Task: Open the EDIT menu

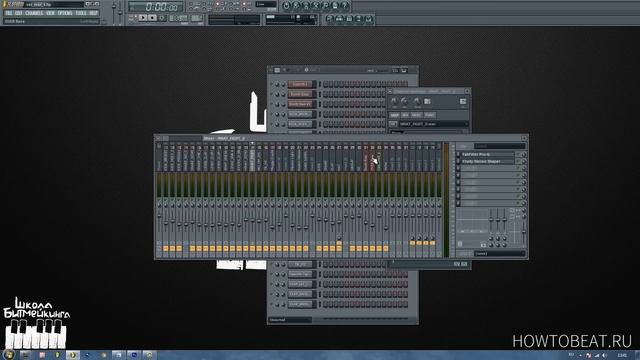Action: coord(19,13)
